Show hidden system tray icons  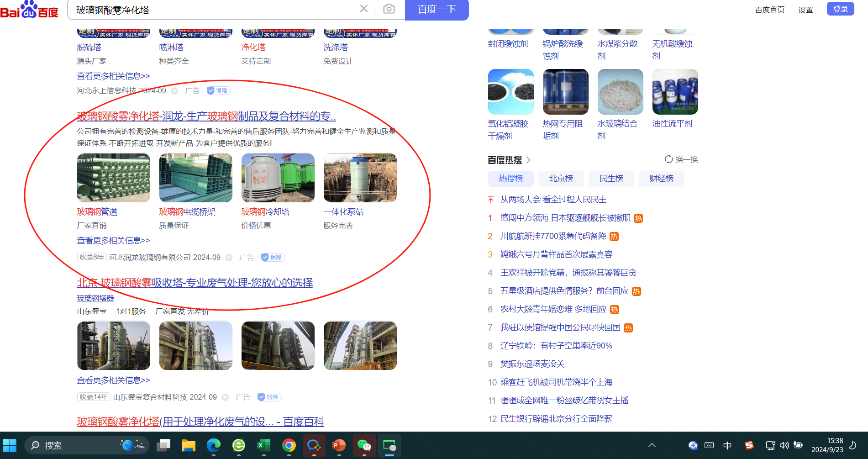tap(652, 445)
